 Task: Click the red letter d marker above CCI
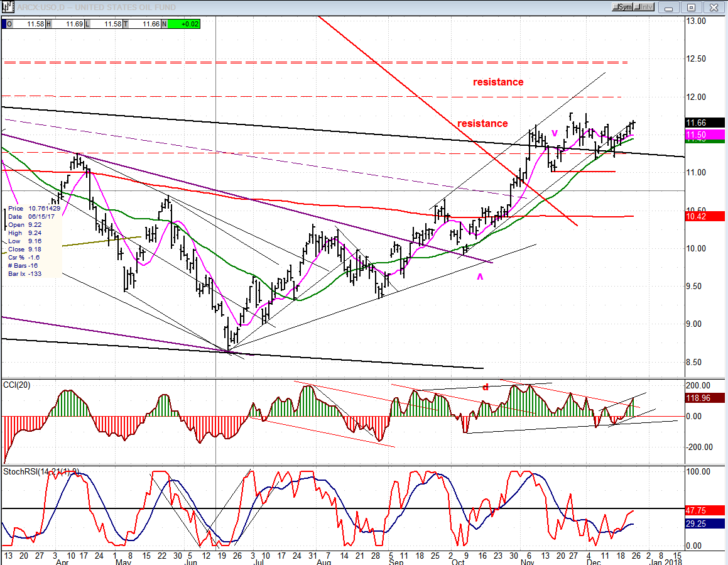click(485, 387)
